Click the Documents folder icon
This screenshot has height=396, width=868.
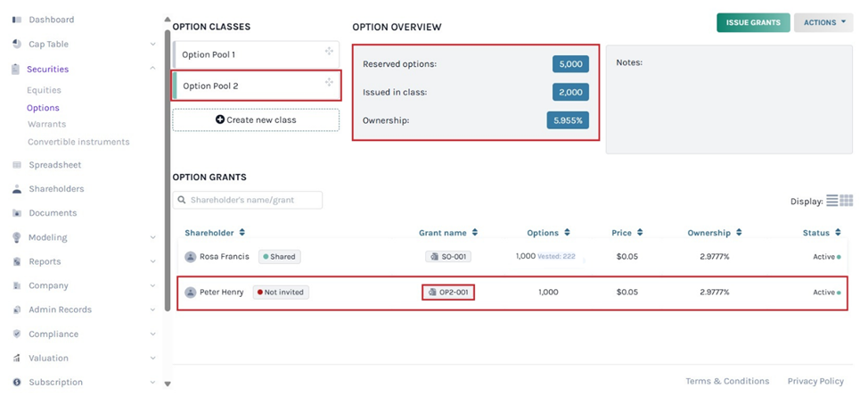(17, 213)
